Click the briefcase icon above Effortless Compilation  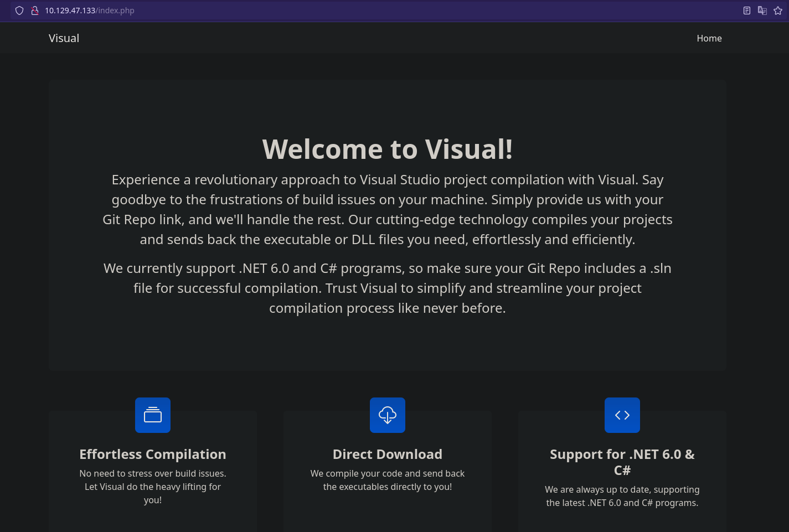click(153, 415)
